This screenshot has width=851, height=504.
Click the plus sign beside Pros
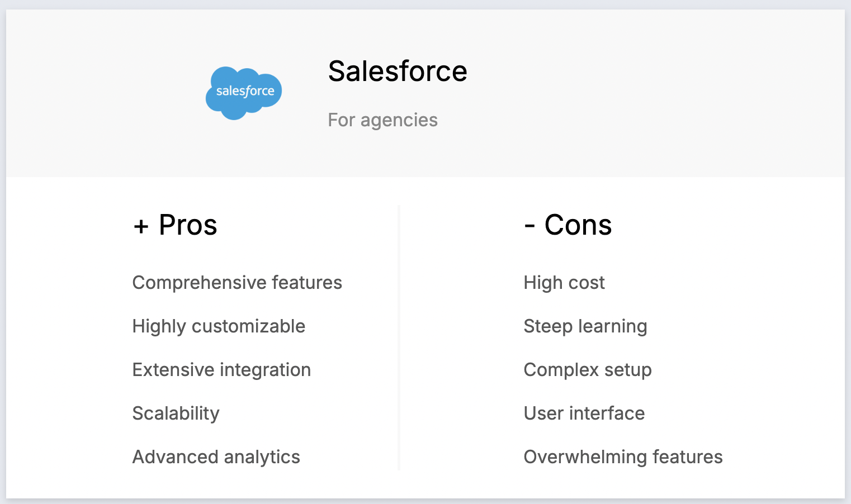tap(141, 227)
